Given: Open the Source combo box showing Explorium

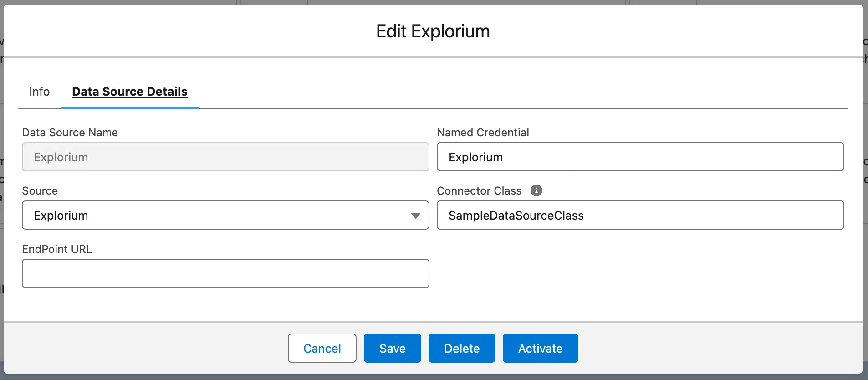Looking at the screenshot, I should pos(219,216).
